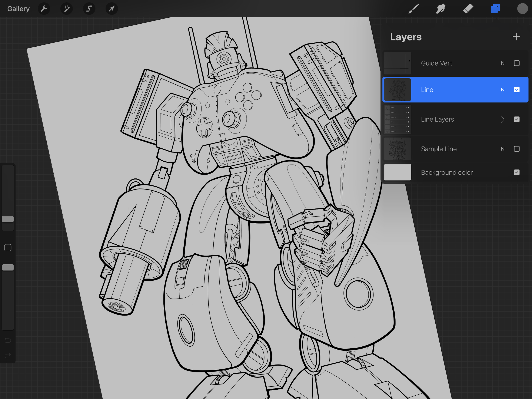This screenshot has height=399, width=532.
Task: Tap the Line layer thumbnail
Action: tap(397, 90)
